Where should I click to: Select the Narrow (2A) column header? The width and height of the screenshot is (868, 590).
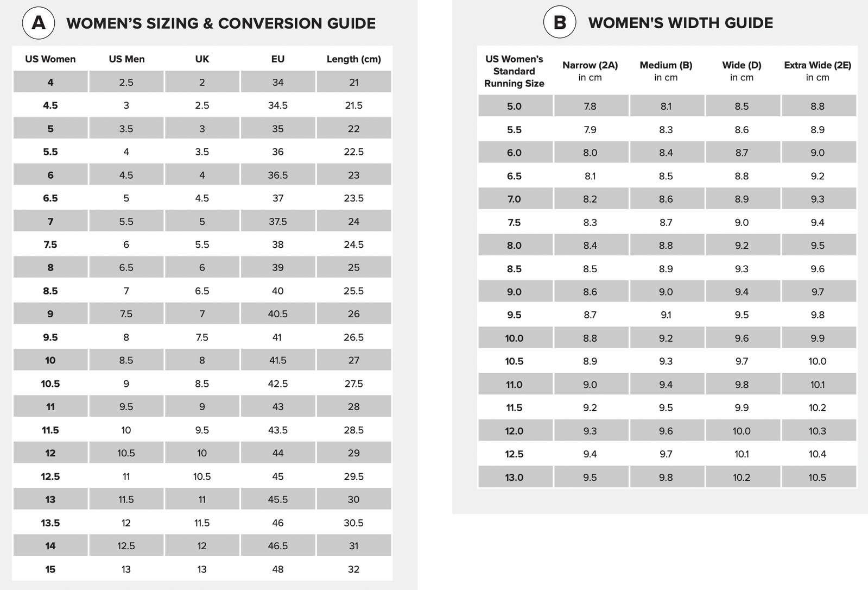pos(590,71)
